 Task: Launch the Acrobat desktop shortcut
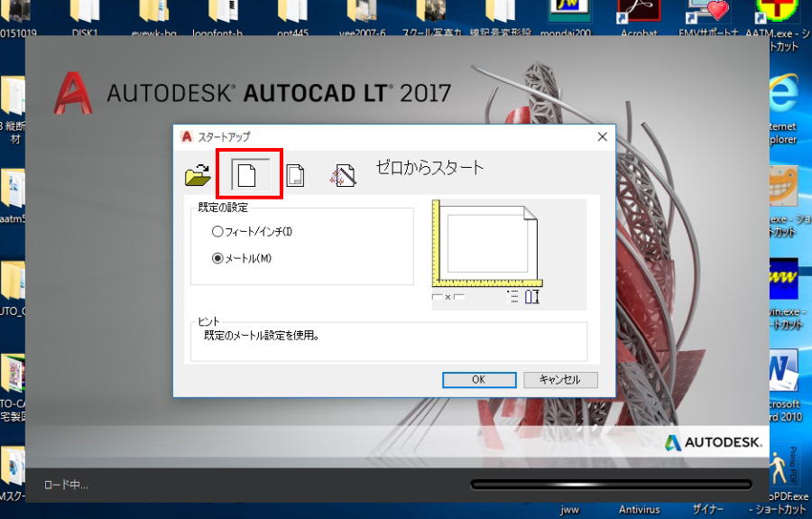coord(639,18)
